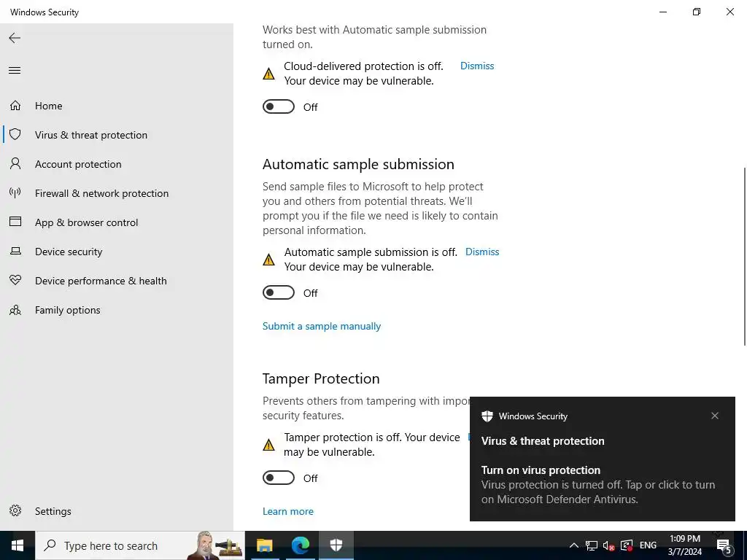Turn on Tamper Protection toggle
The width and height of the screenshot is (747, 560).
pos(279,478)
